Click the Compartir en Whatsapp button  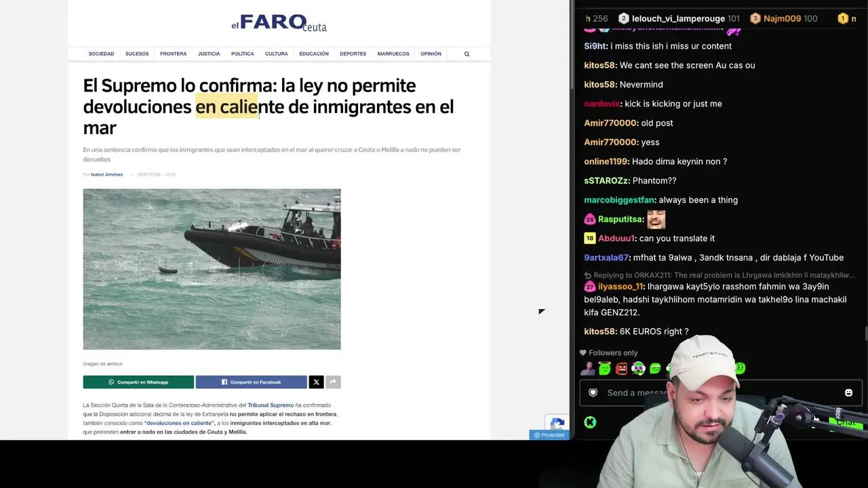point(138,382)
